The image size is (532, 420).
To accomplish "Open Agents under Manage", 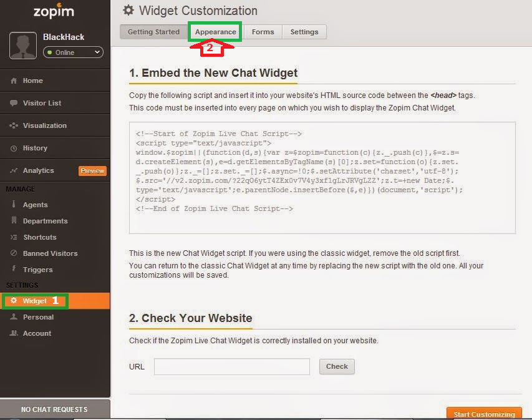I will coord(55,205).
